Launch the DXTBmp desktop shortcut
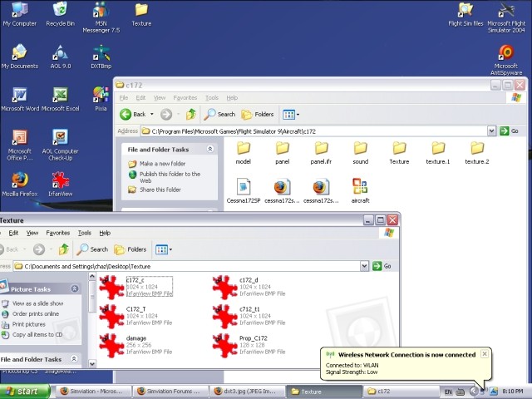 click(101, 57)
